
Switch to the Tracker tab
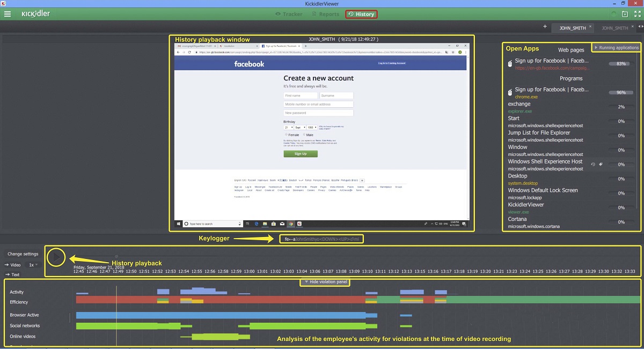(289, 14)
